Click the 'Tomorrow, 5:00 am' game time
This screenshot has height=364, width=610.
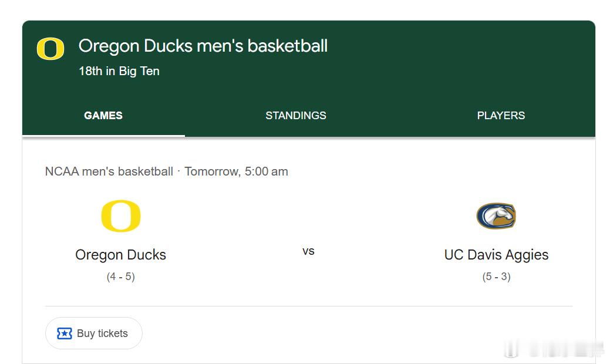(x=236, y=171)
